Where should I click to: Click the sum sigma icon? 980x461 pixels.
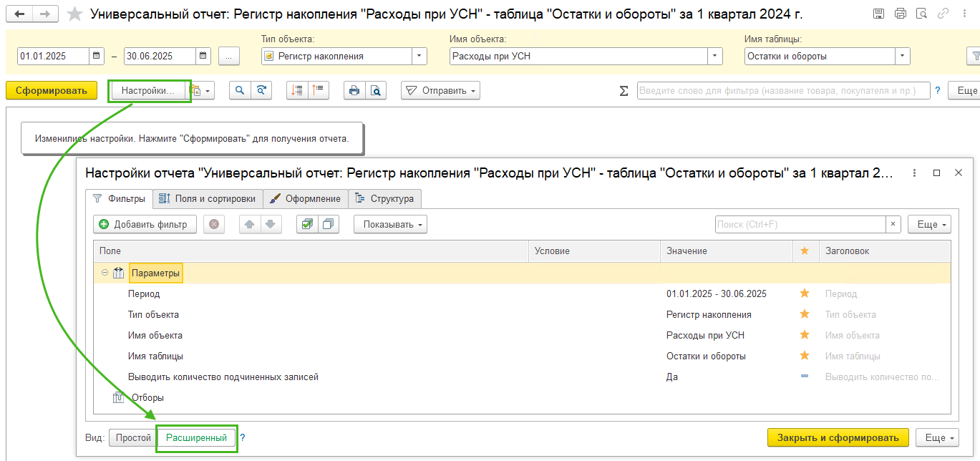tap(624, 91)
